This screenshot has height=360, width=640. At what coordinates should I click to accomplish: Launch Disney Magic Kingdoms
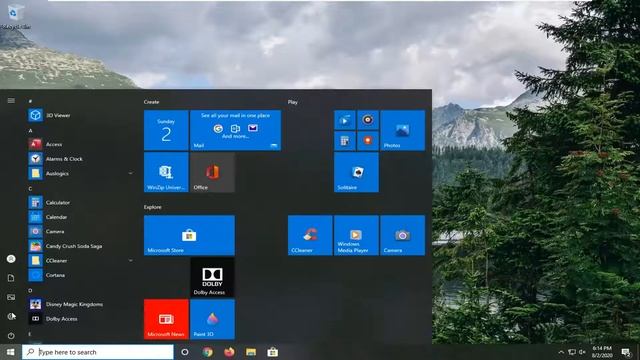tap(65, 304)
